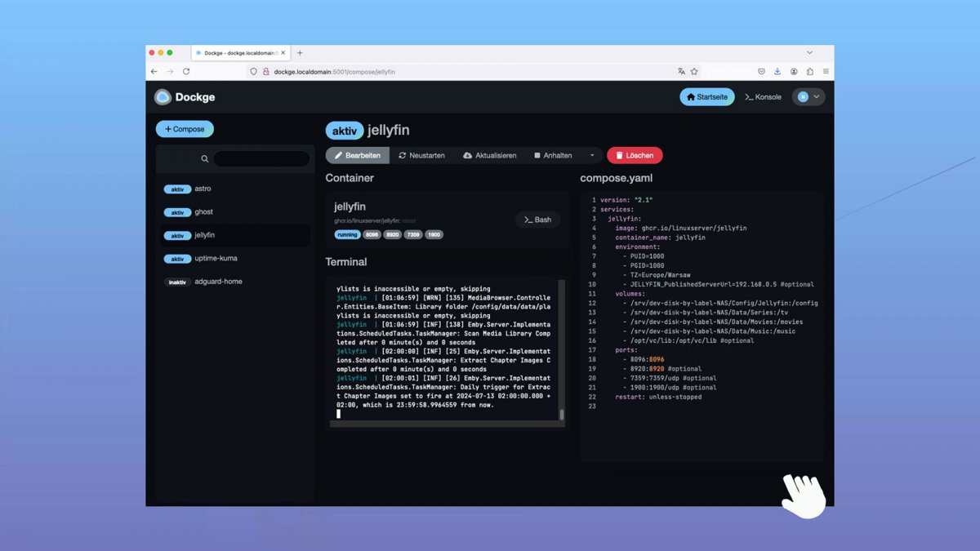Image resolution: width=980 pixels, height=551 pixels.
Task: Click the compose.yaml heading
Action: click(x=617, y=178)
